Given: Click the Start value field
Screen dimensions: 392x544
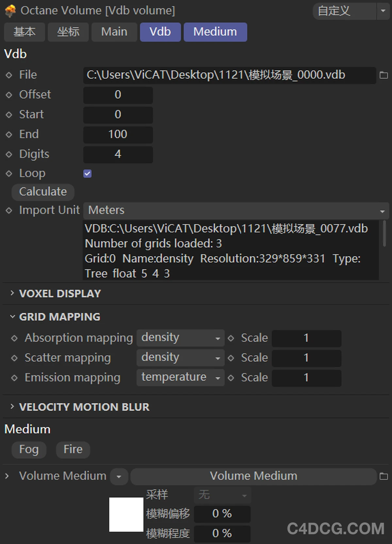Looking at the screenshot, I should [x=118, y=115].
